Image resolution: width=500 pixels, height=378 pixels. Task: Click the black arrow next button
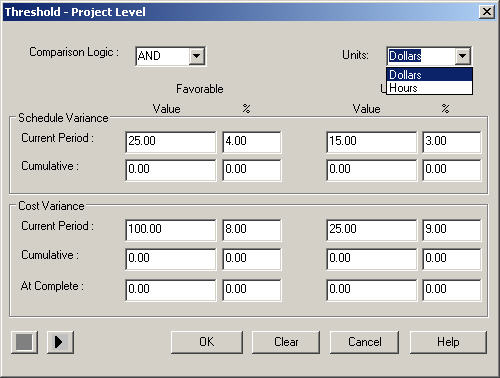tap(60, 342)
